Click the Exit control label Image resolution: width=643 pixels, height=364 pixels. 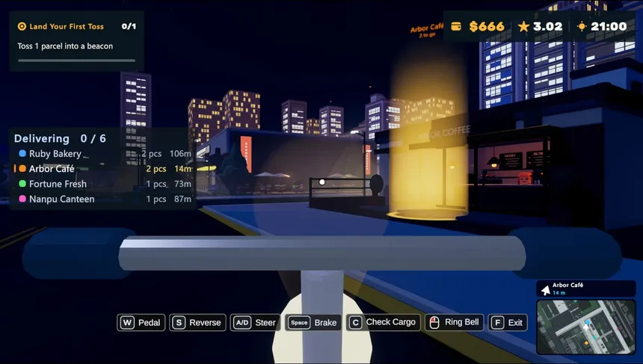(x=515, y=323)
